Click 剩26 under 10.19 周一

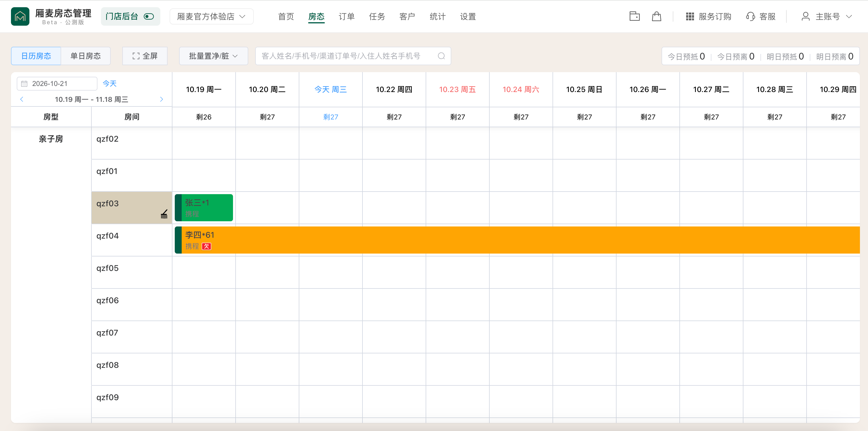204,117
